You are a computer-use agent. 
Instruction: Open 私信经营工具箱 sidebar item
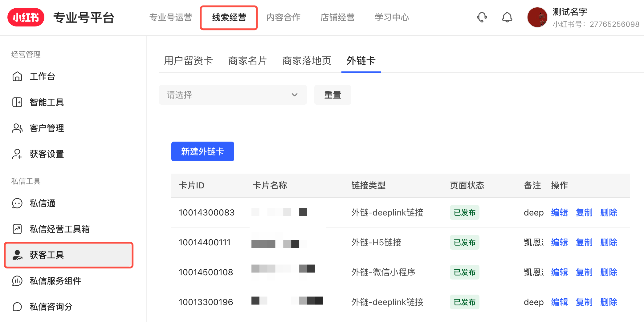tap(60, 229)
